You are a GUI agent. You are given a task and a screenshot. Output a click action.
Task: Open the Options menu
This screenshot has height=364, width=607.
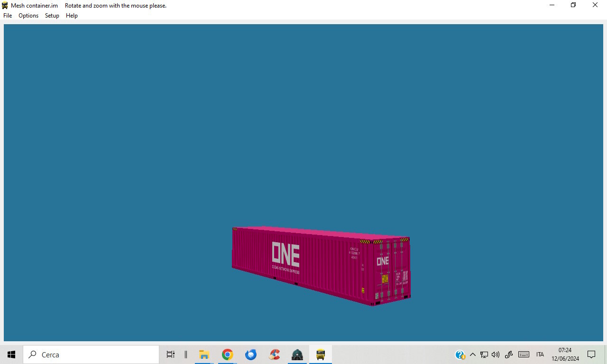point(28,16)
